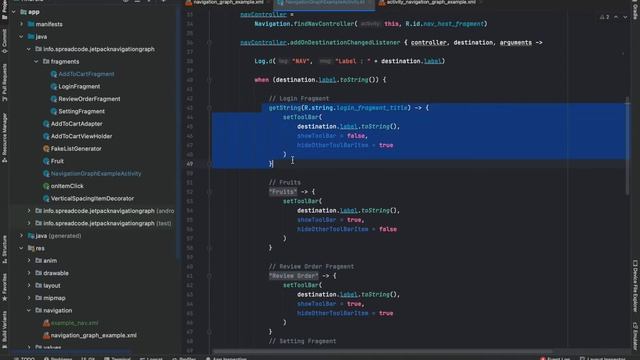Screen dimensions: 640x360
Task: Expand the anim resource folder
Action: point(29,260)
